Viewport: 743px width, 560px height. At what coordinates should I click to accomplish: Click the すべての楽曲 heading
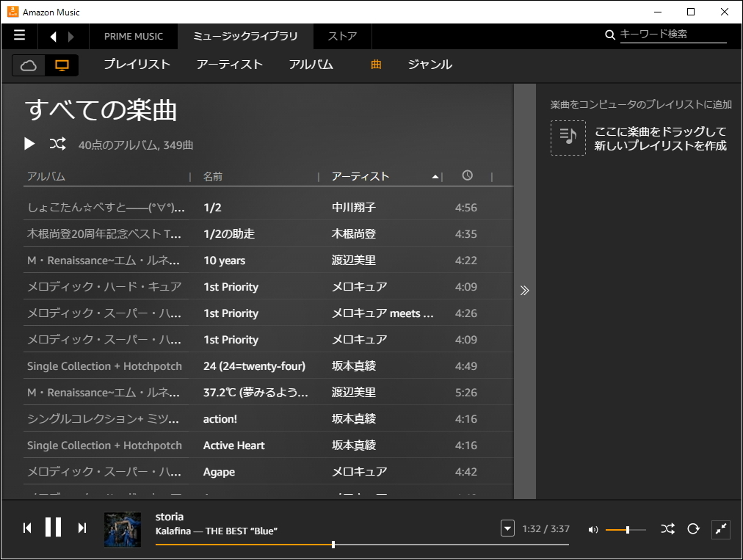coord(101,110)
